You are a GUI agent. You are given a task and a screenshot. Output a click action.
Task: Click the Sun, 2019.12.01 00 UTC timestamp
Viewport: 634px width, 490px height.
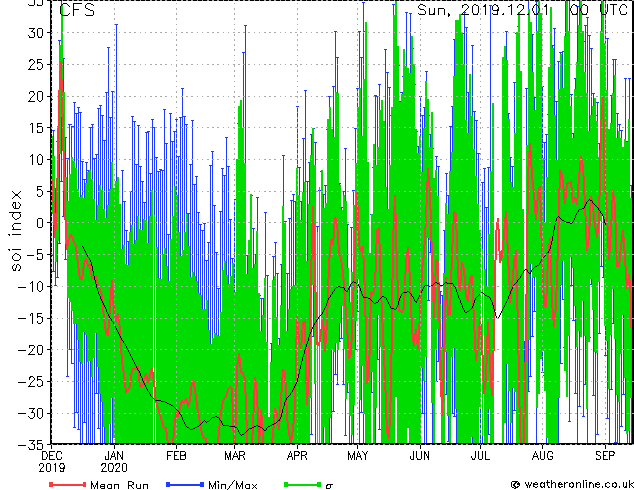pyautogui.click(x=522, y=10)
